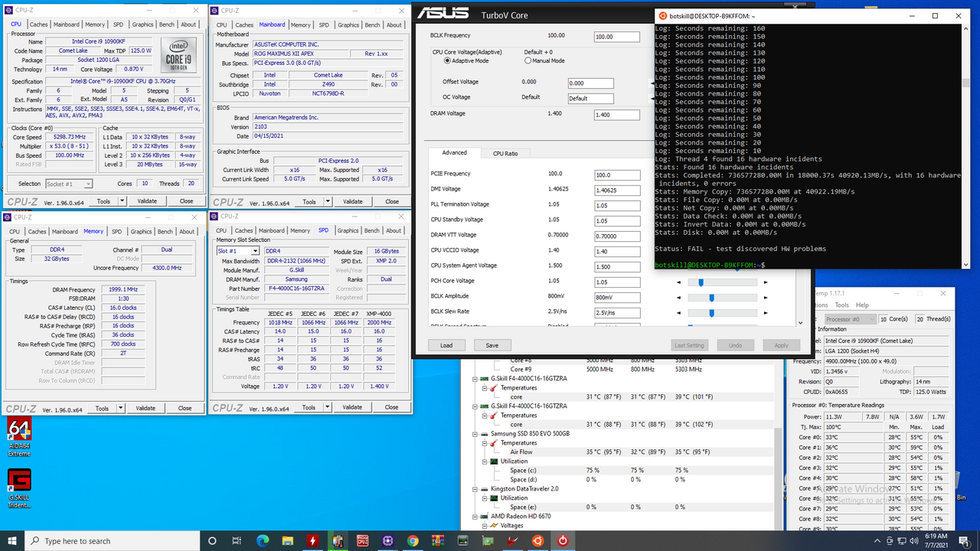The width and height of the screenshot is (980, 551).
Task: Collapse Utilization node under Samsung SSD
Action: pos(485,461)
